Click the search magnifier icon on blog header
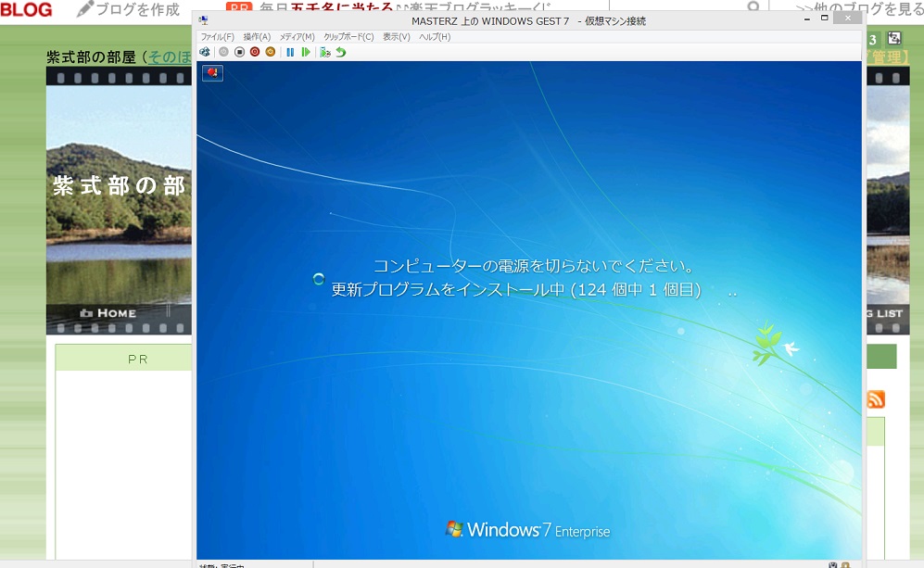Image resolution: width=924 pixels, height=568 pixels. click(753, 6)
